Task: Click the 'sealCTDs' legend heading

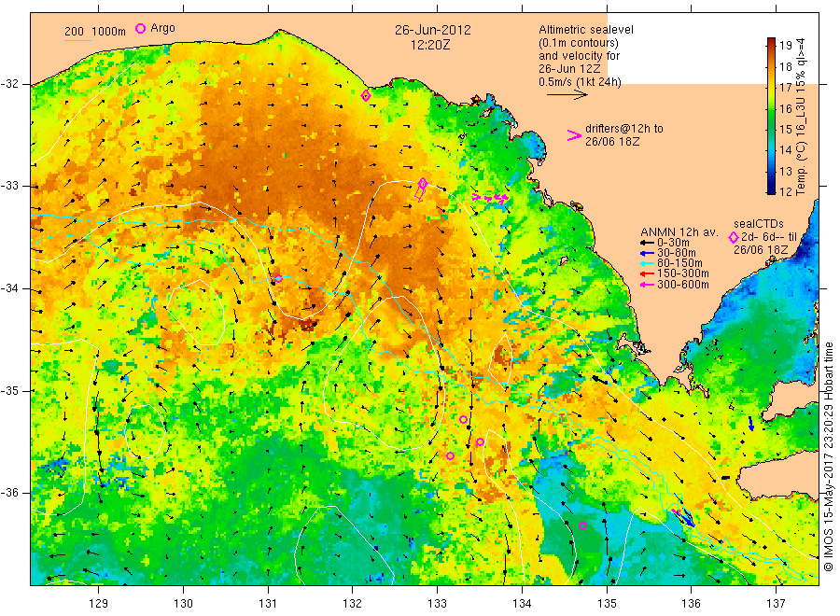Action: point(759,224)
